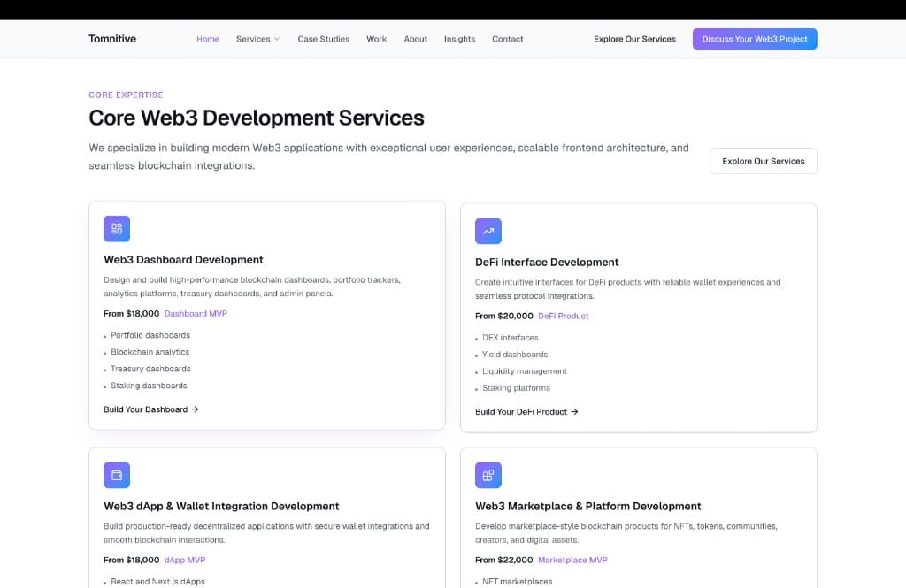906x588 pixels.
Task: Click the DeFi Product link
Action: click(x=564, y=316)
